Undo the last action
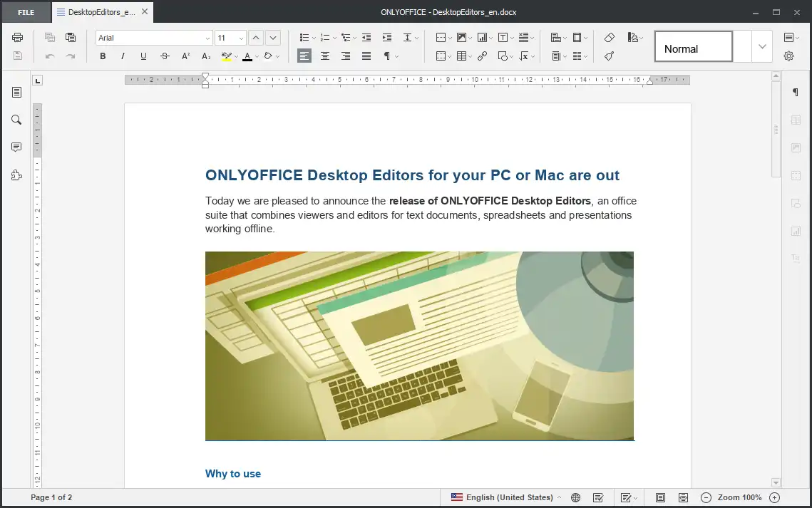Screen dimensions: 812x508 [50, 56]
